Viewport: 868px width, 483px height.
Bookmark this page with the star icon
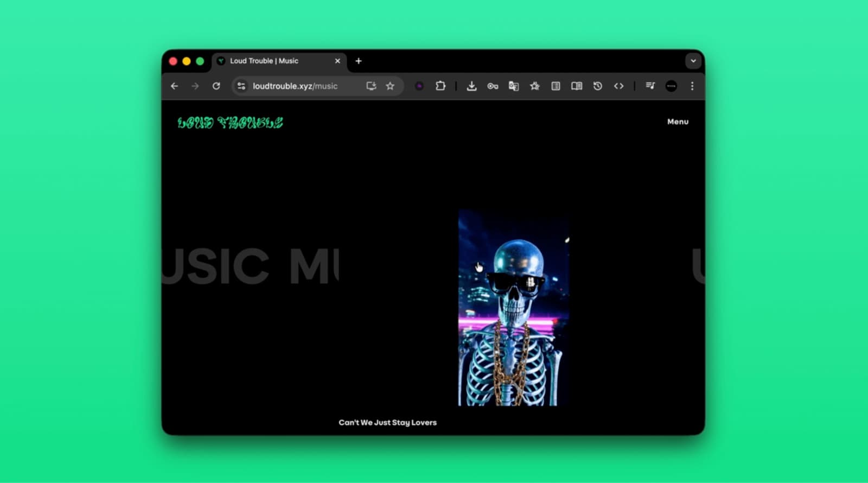390,86
